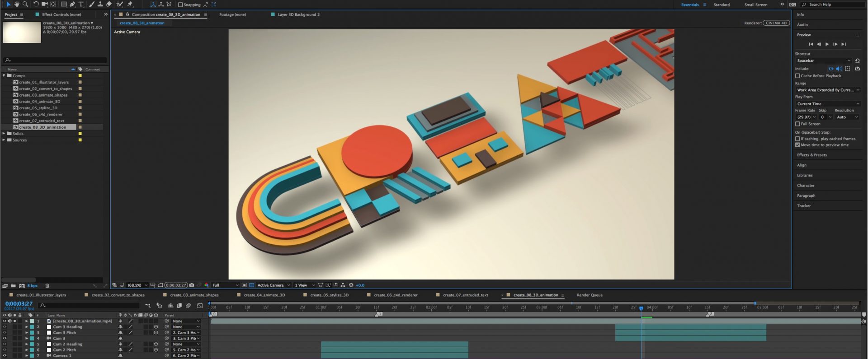868x359 pixels.
Task: Select the Rectangle shape tool
Action: [64, 4]
